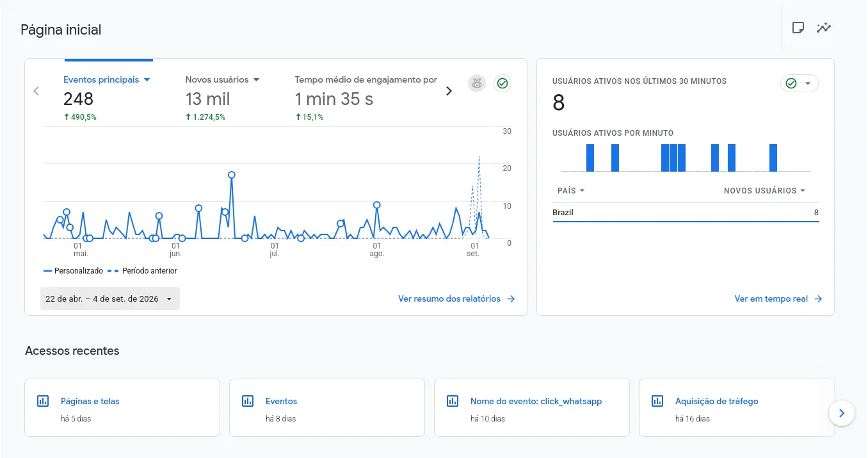Click Páginas e telas report icon
The image size is (868, 458).
click(x=43, y=401)
